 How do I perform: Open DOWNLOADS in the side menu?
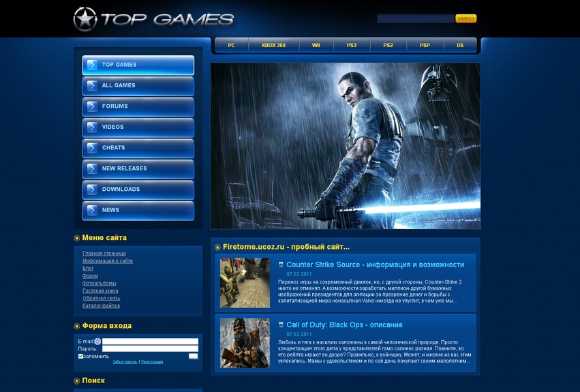(x=138, y=189)
